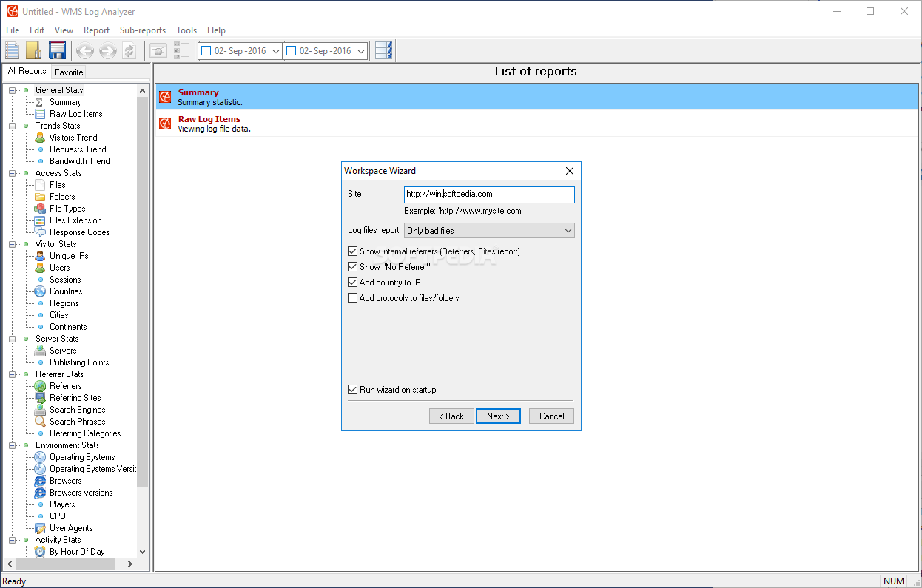Click the Search Engines tree icon
922x588 pixels.
(x=40, y=410)
